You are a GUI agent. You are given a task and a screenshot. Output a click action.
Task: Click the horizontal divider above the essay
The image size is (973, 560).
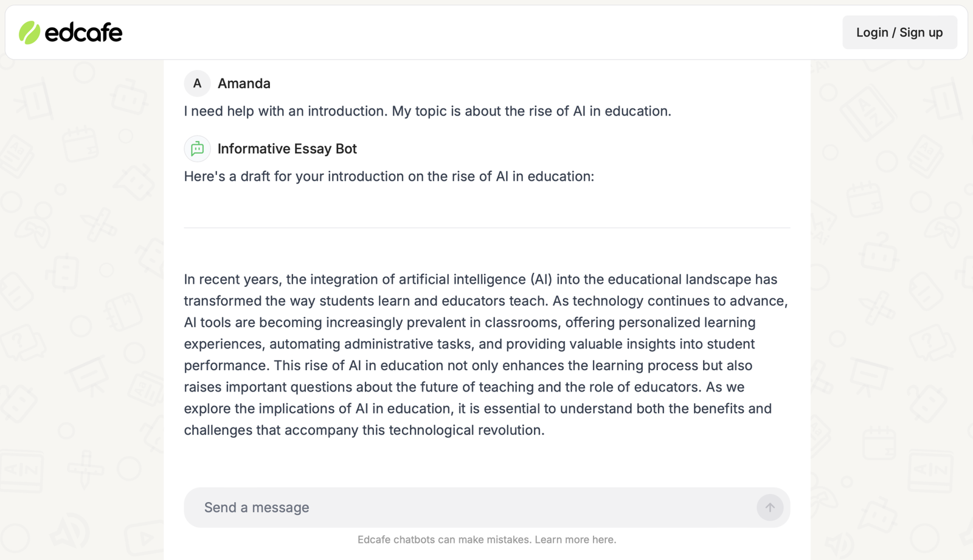point(486,228)
